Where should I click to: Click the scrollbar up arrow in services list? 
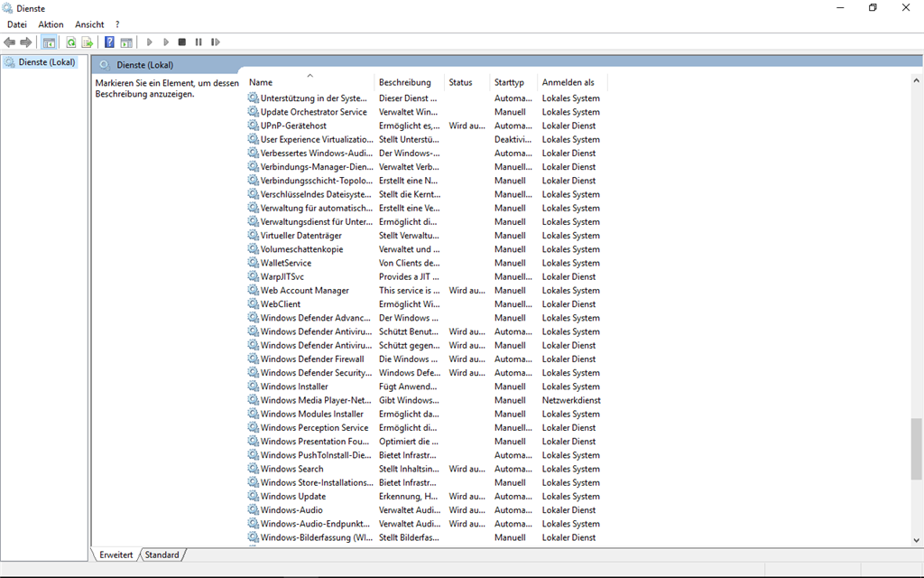(x=916, y=80)
